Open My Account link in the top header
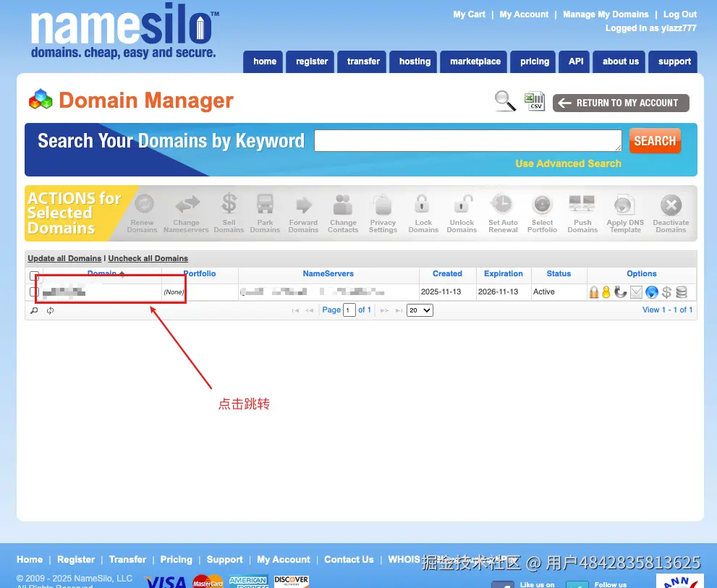717x588 pixels. tap(524, 14)
